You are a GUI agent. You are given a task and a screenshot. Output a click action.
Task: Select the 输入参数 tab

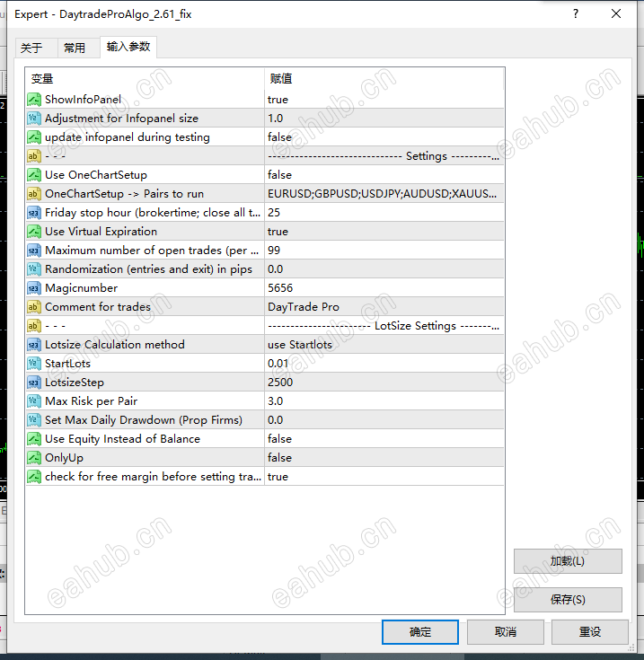point(128,47)
